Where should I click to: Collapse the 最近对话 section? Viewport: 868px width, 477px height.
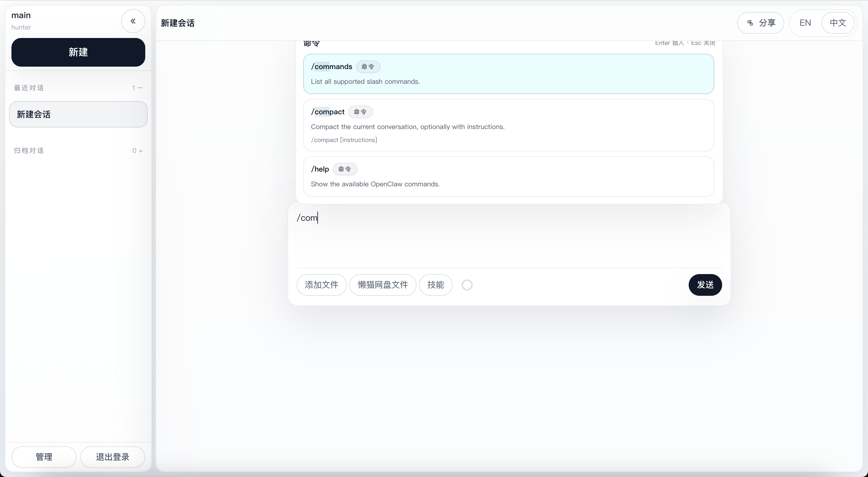pos(140,88)
